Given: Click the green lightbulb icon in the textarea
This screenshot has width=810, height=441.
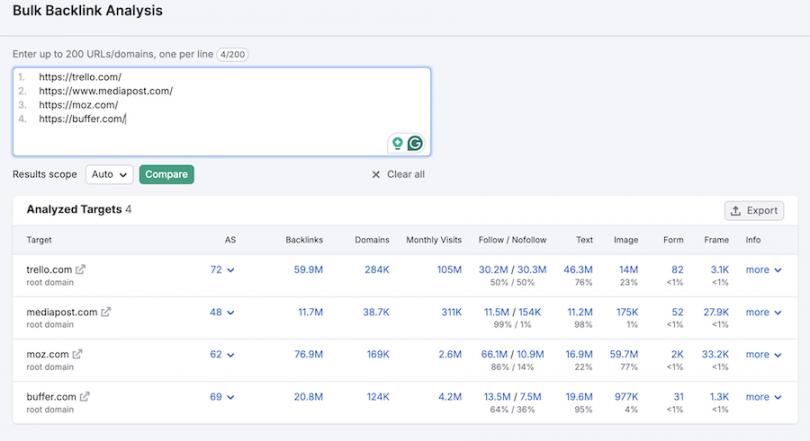Looking at the screenshot, I should click(397, 143).
